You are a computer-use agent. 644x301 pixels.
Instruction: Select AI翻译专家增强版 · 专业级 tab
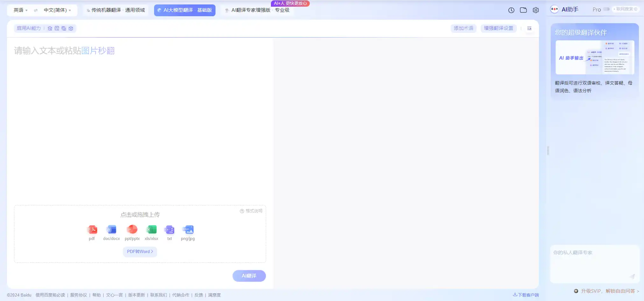click(x=257, y=10)
